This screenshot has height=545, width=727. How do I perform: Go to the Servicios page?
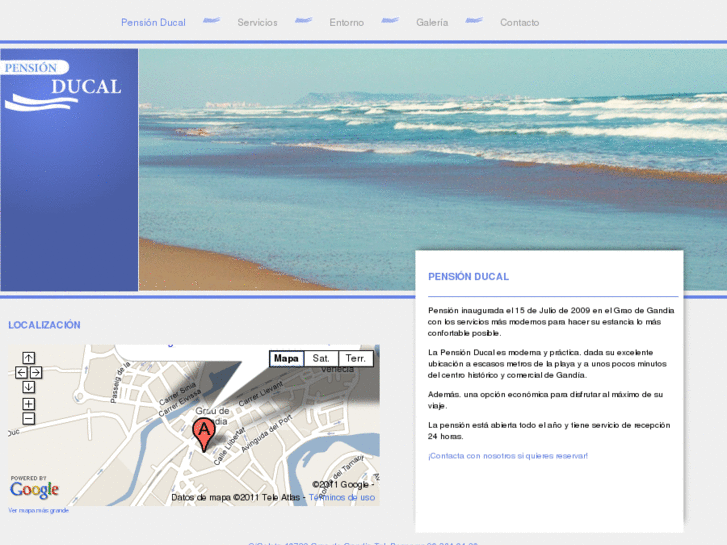click(257, 22)
